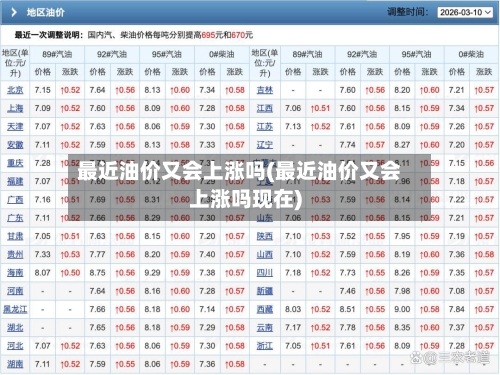Click Beijing's 89# price 7.15
500x375 pixels.
point(42,90)
